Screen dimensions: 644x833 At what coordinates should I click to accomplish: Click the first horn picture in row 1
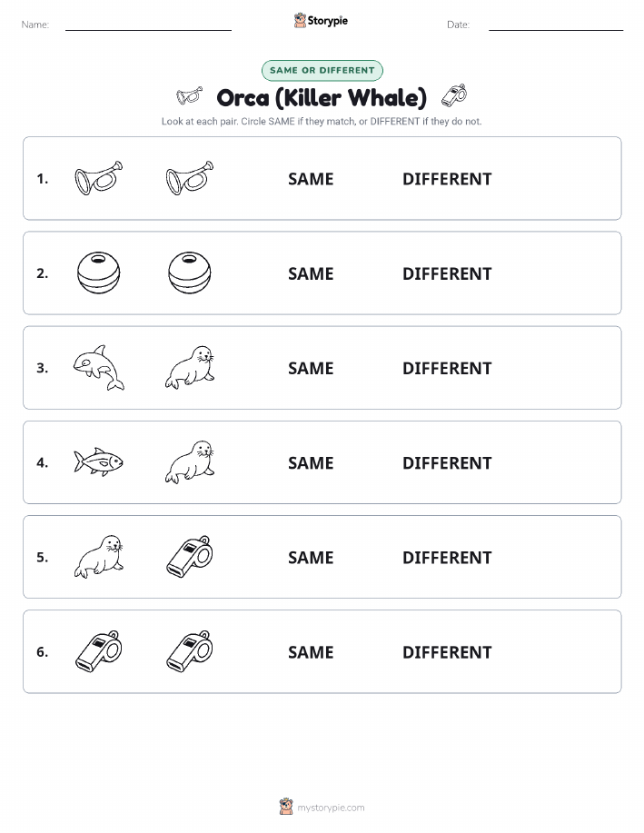pos(99,178)
